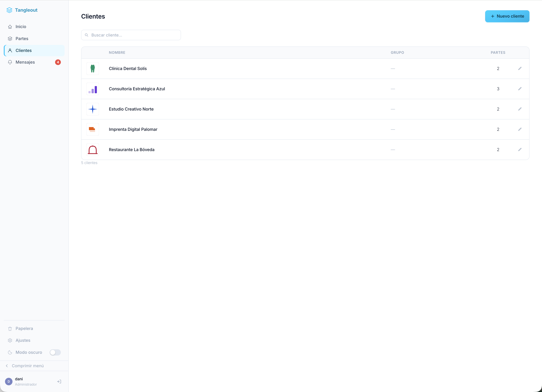
Task: Focus the Buscar cliente search field
Action: (x=131, y=35)
